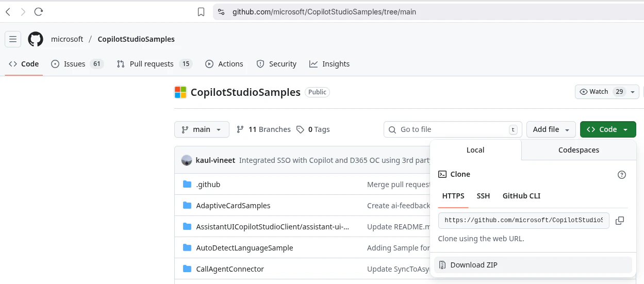Viewport: 644px width, 284px height.
Task: Open the Issues tab
Action: (77, 64)
